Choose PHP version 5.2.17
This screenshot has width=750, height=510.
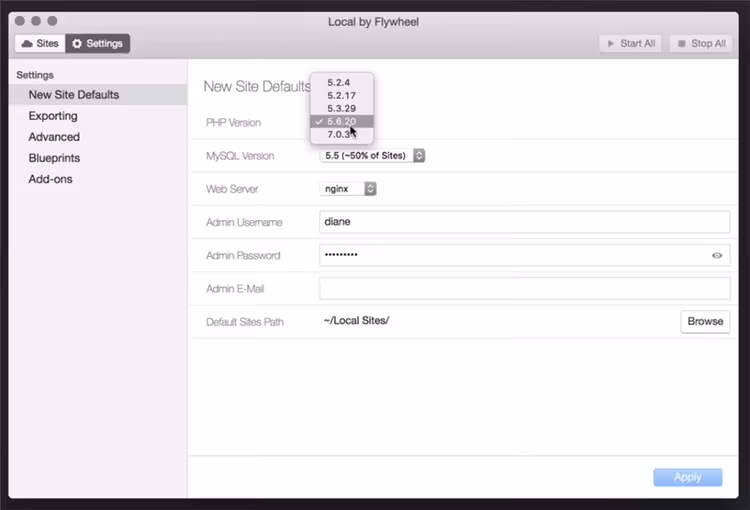coord(342,95)
